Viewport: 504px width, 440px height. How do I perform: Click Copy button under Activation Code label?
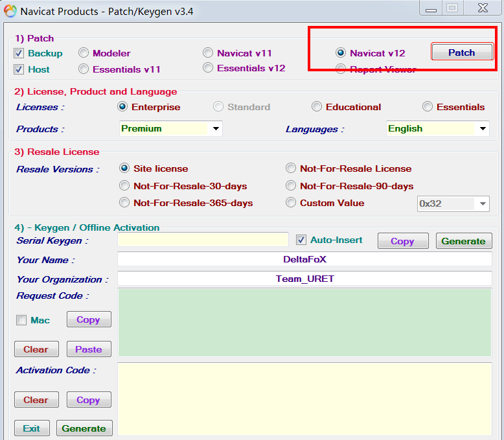click(89, 399)
